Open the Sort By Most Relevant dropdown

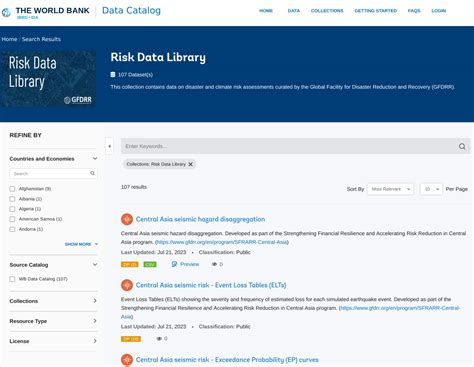pos(390,189)
